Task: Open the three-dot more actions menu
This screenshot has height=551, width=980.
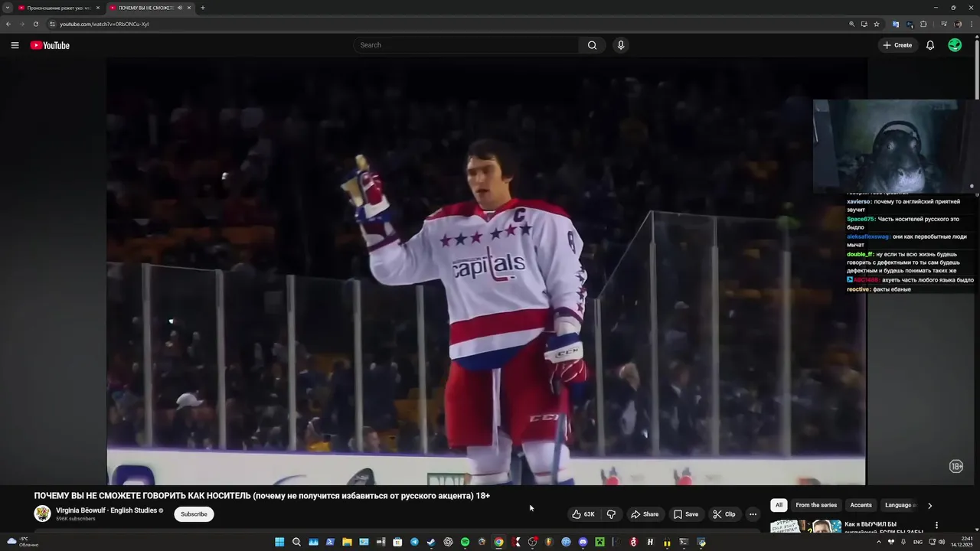Action: [x=753, y=514]
